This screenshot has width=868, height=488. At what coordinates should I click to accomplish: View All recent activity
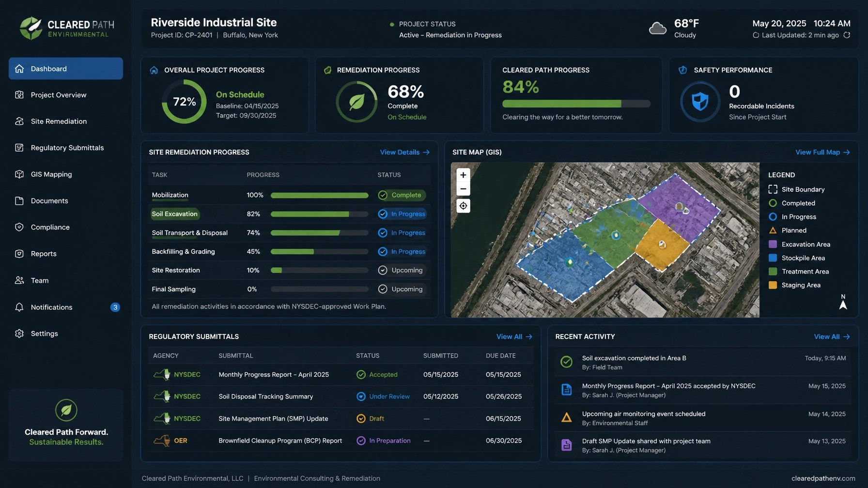[x=832, y=336]
